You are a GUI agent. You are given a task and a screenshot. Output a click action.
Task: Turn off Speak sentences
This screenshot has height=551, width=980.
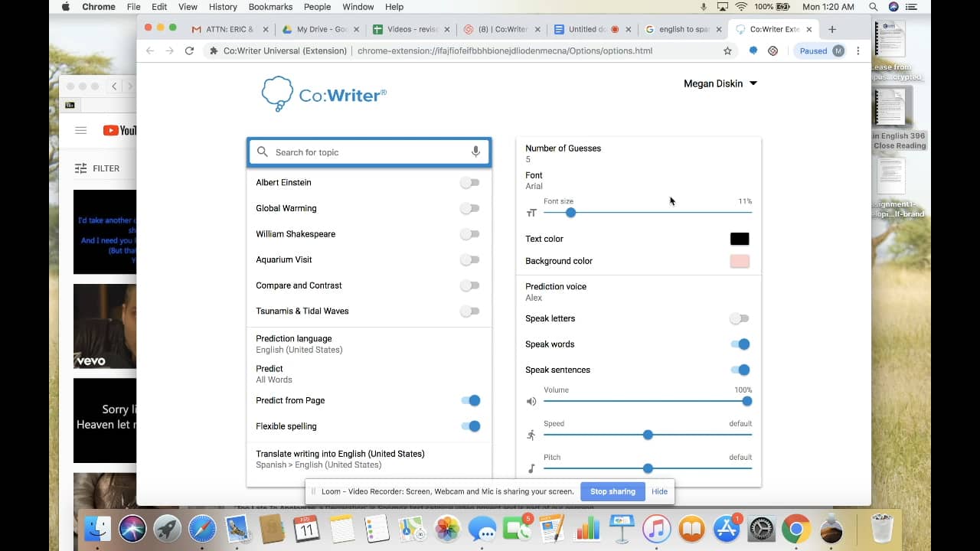[740, 370]
